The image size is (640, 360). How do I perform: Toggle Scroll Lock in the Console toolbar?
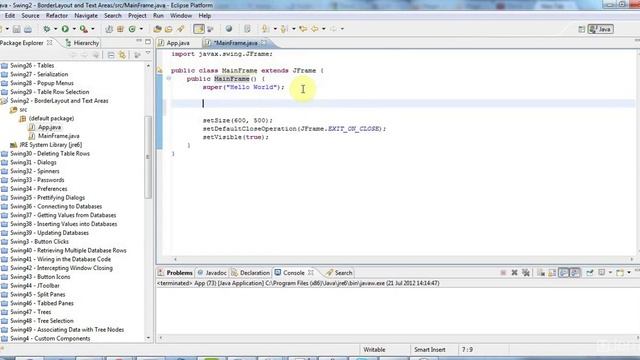point(552,273)
